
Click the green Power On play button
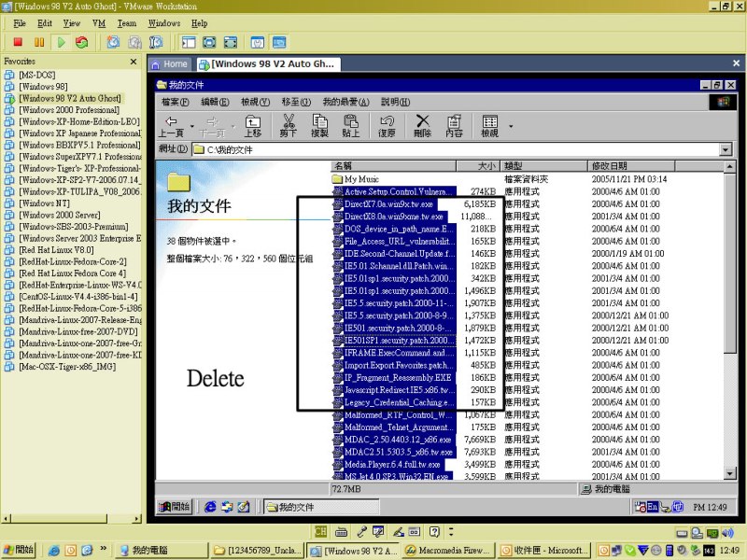(61, 42)
